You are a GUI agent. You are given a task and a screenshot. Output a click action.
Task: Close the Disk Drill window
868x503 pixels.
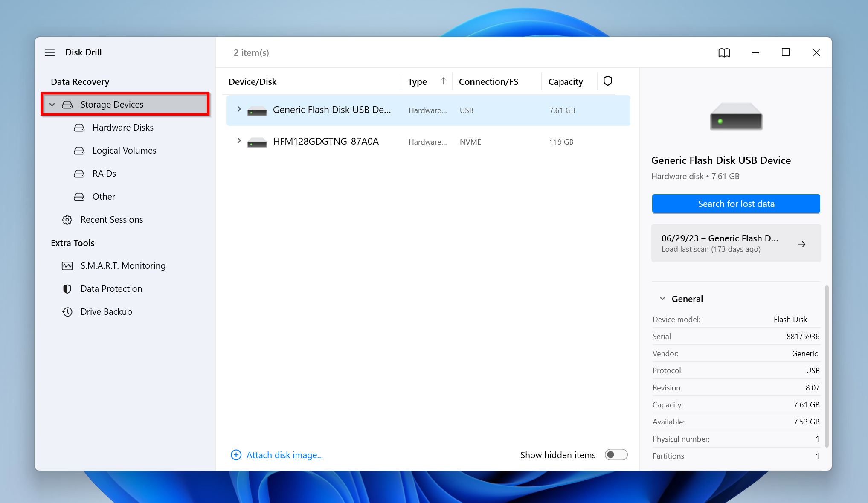pos(816,52)
